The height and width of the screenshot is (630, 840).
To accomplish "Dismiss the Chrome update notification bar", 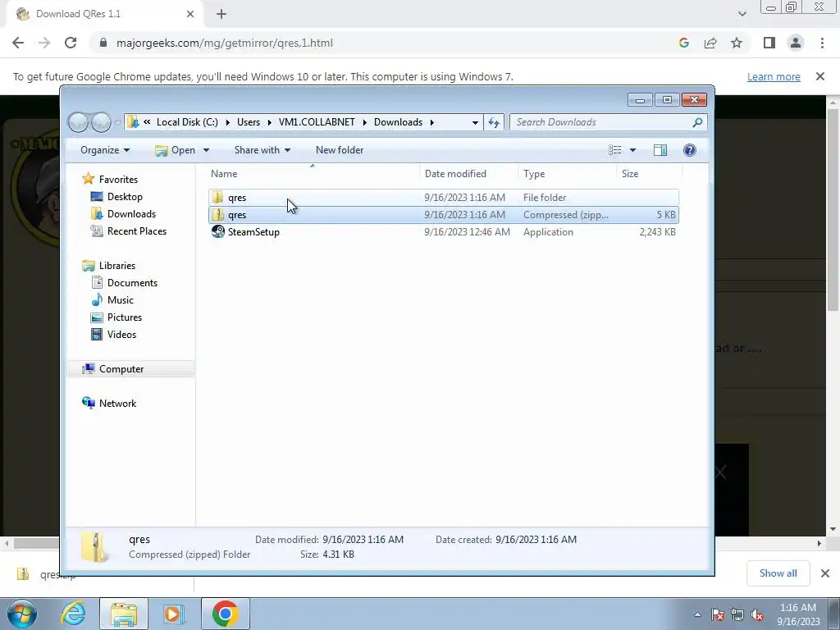I will [820, 76].
